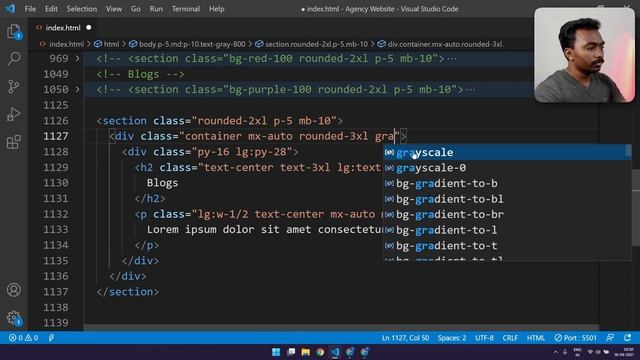This screenshot has height=360, width=640.
Task: Open the notifications bell in status bar
Action: point(627,338)
